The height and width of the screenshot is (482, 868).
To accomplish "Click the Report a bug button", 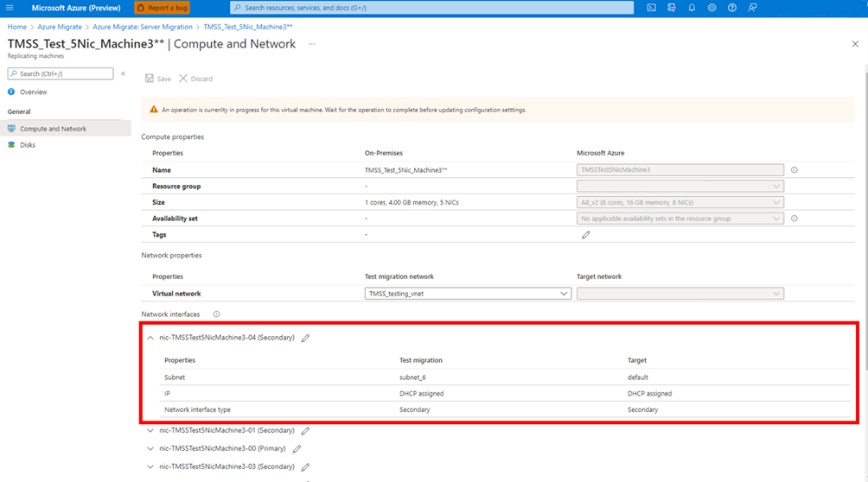I will 162,8.
